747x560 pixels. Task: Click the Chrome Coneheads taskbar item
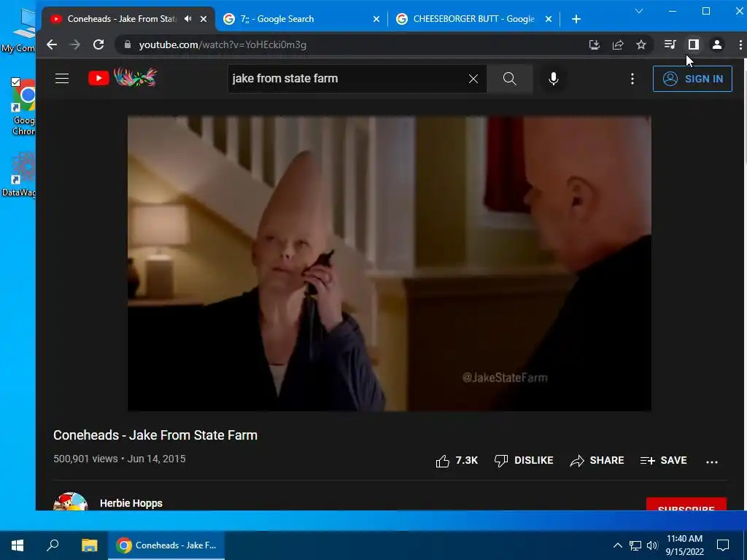pos(166,545)
